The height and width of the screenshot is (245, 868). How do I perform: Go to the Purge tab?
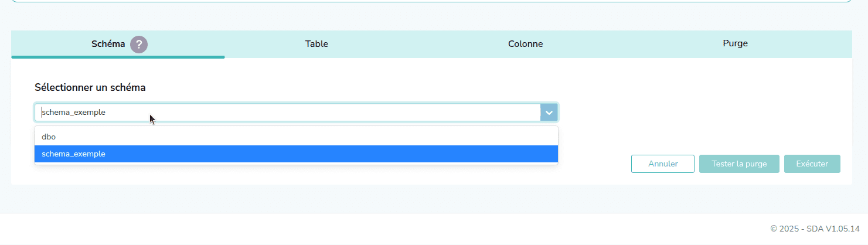[735, 44]
